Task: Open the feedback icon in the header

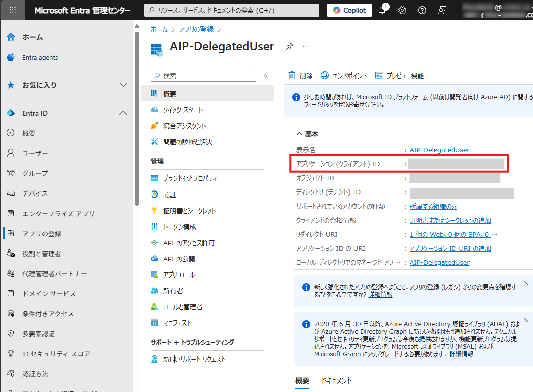Action: [x=442, y=10]
